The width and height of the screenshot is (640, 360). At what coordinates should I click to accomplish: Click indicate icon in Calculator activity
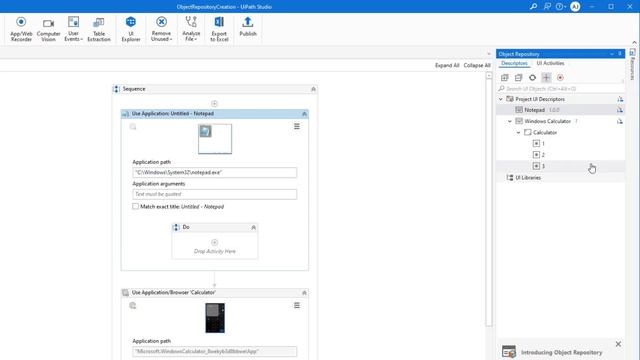pos(133,306)
